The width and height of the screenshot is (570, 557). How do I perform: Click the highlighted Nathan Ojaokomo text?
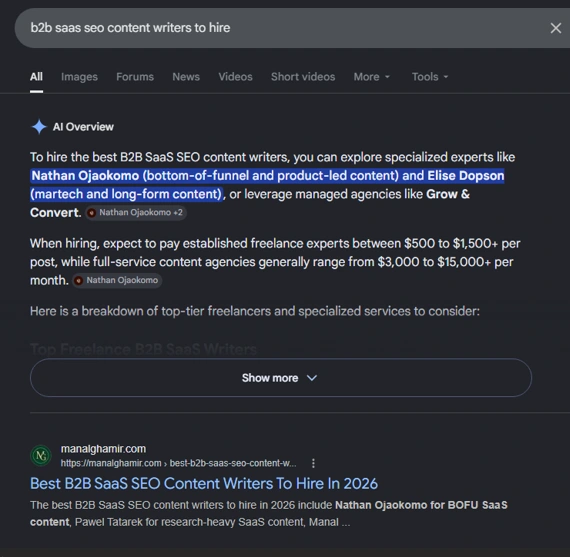point(85,176)
